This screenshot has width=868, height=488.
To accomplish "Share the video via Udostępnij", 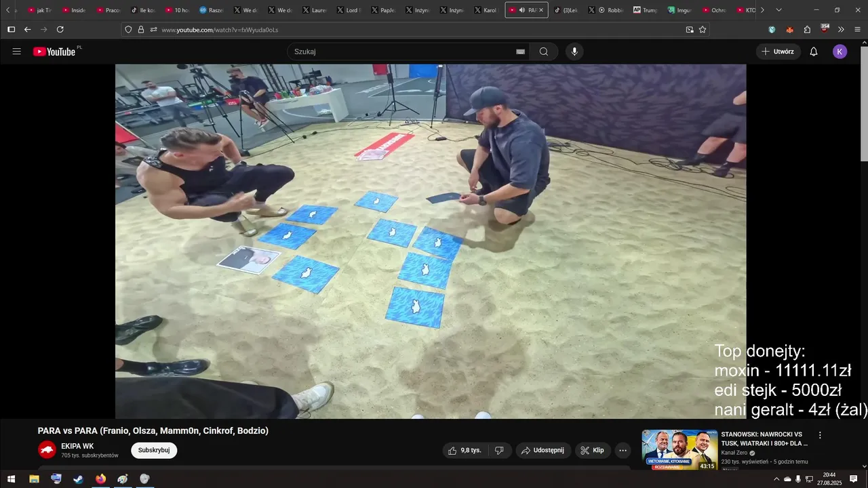I will pos(543,450).
